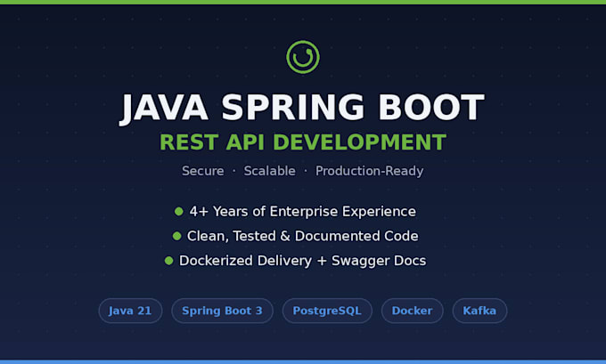This screenshot has height=364, width=606.
Task: Click the word Secure in tagline
Action: [x=203, y=171]
